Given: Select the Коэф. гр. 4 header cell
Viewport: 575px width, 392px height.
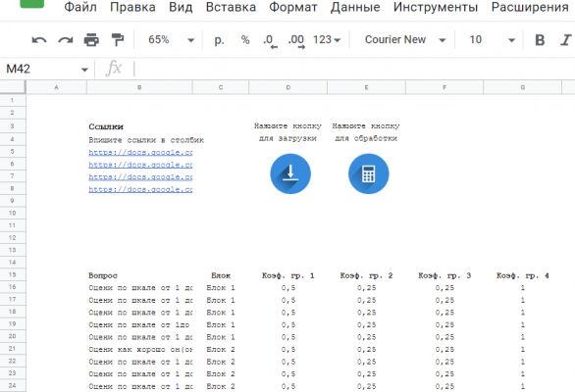Looking at the screenshot, I should (523, 275).
